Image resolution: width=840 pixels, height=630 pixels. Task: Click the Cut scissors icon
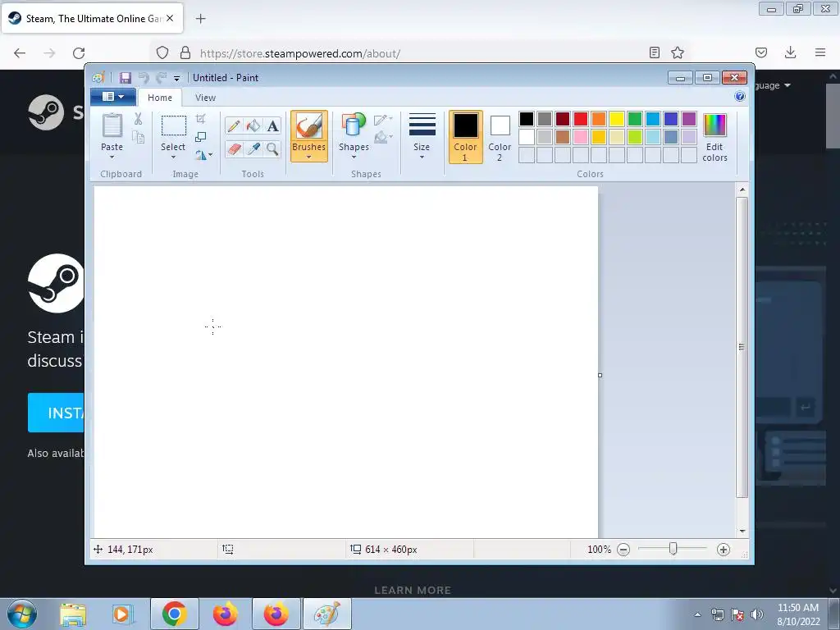tap(138, 119)
